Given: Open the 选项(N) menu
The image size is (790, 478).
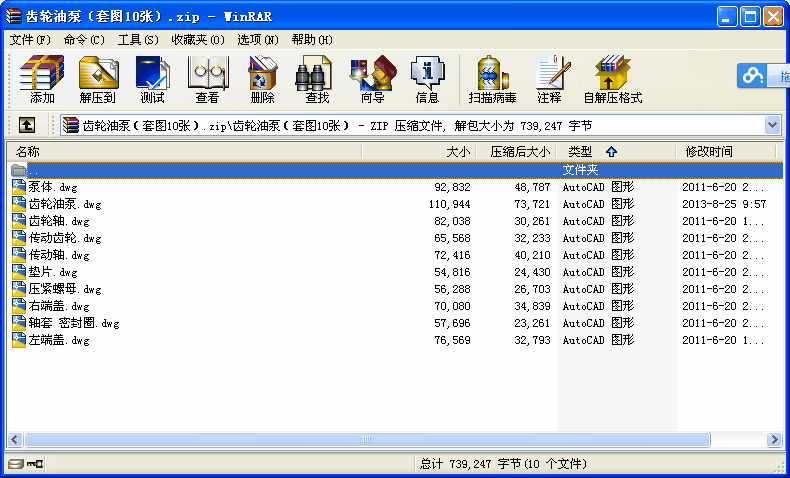Looking at the screenshot, I should (x=258, y=40).
